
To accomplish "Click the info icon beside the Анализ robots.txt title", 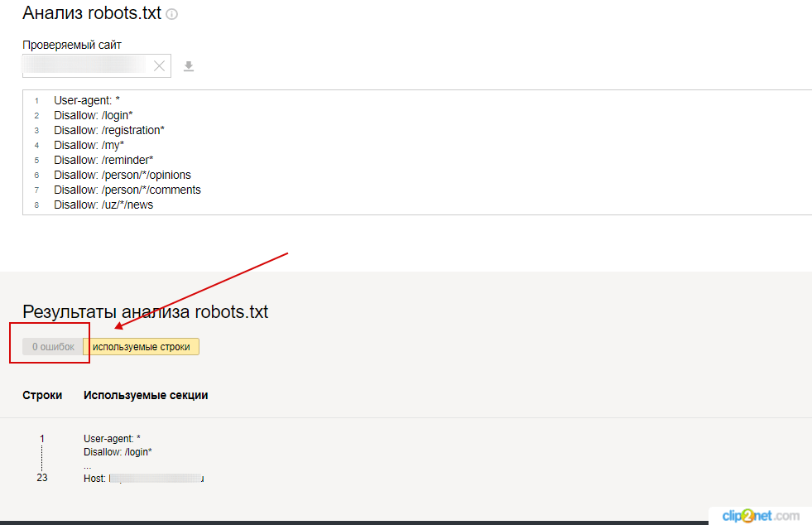I will 172,15.
